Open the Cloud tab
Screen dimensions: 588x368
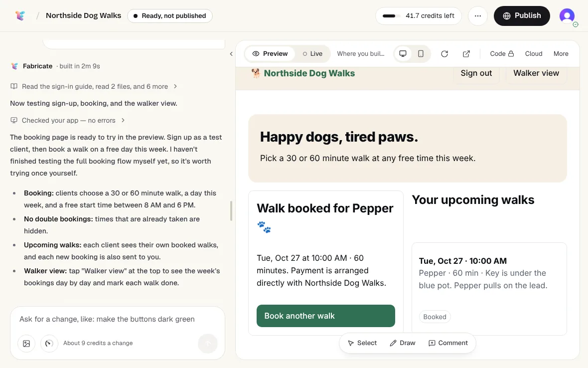534,54
